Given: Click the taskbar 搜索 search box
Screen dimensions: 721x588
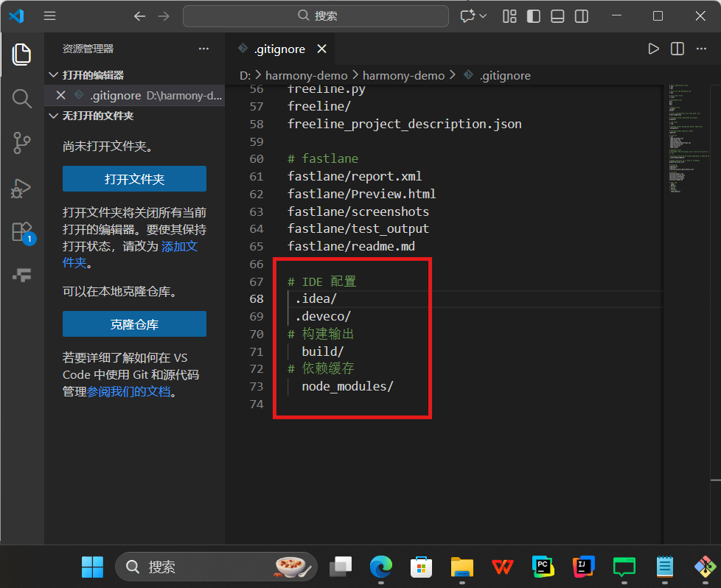Looking at the screenshot, I should coord(216,567).
